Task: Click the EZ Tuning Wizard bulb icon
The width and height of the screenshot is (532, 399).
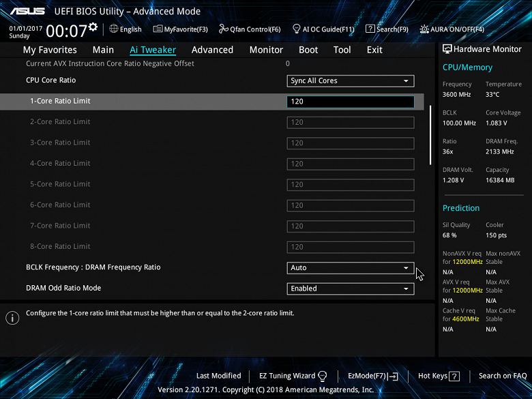Action: tap(323, 376)
